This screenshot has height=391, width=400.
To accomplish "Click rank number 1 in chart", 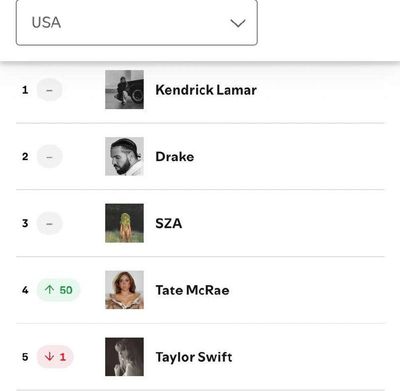I will click(x=25, y=90).
